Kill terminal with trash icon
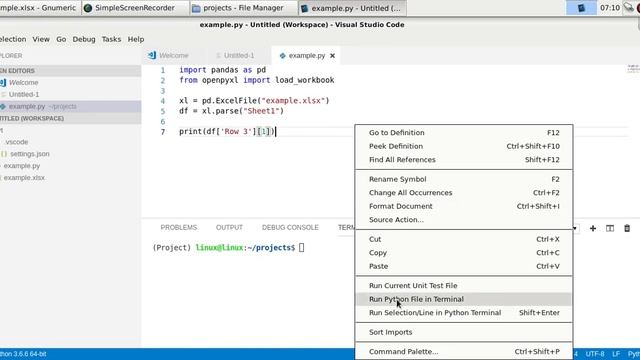The width and height of the screenshot is (640, 360). [627, 228]
